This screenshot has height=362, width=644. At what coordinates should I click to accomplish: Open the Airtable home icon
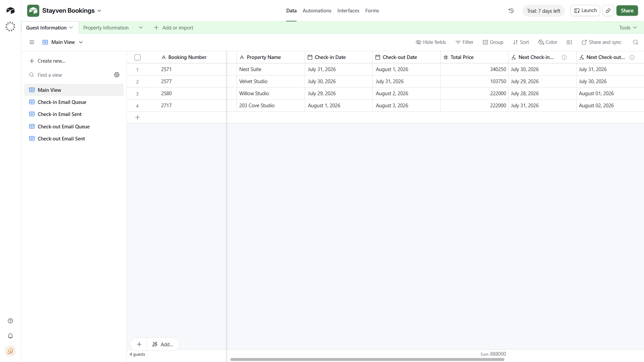coord(10,10)
